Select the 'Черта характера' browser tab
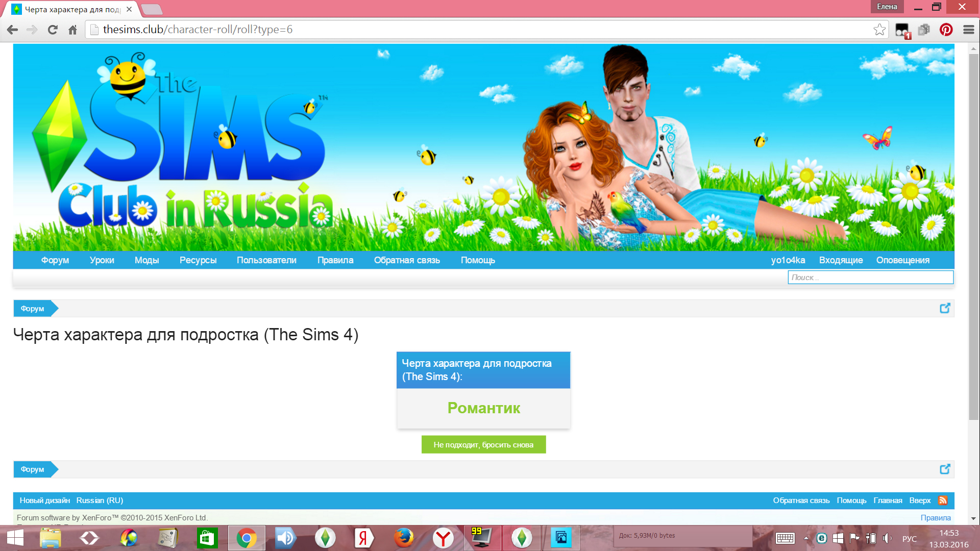 click(71, 9)
